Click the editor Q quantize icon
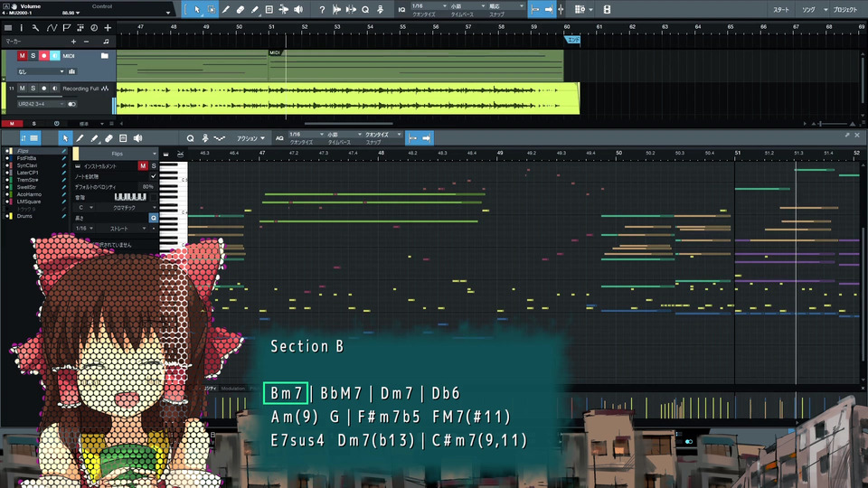 190,138
